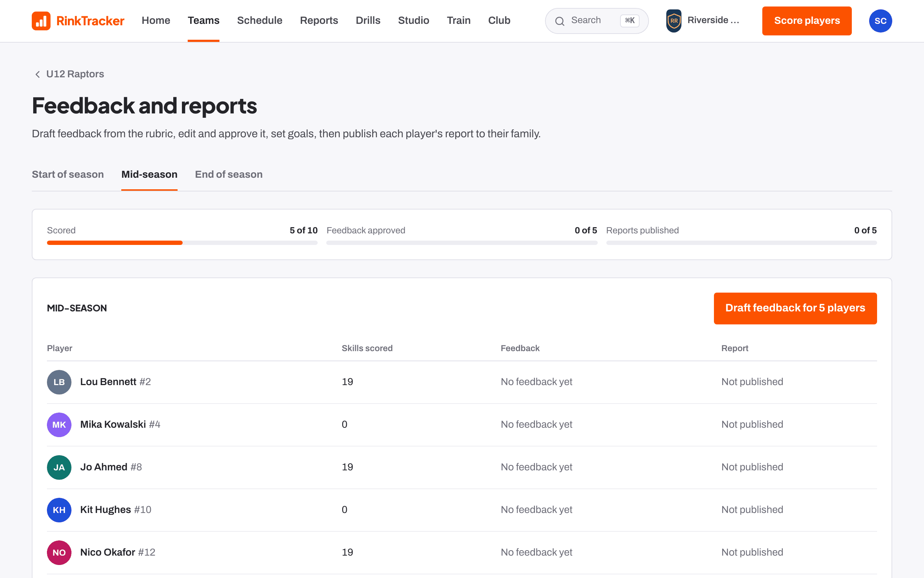Click Jo Ahmed's JA avatar
Viewport: 924px width, 578px height.
[x=59, y=467]
